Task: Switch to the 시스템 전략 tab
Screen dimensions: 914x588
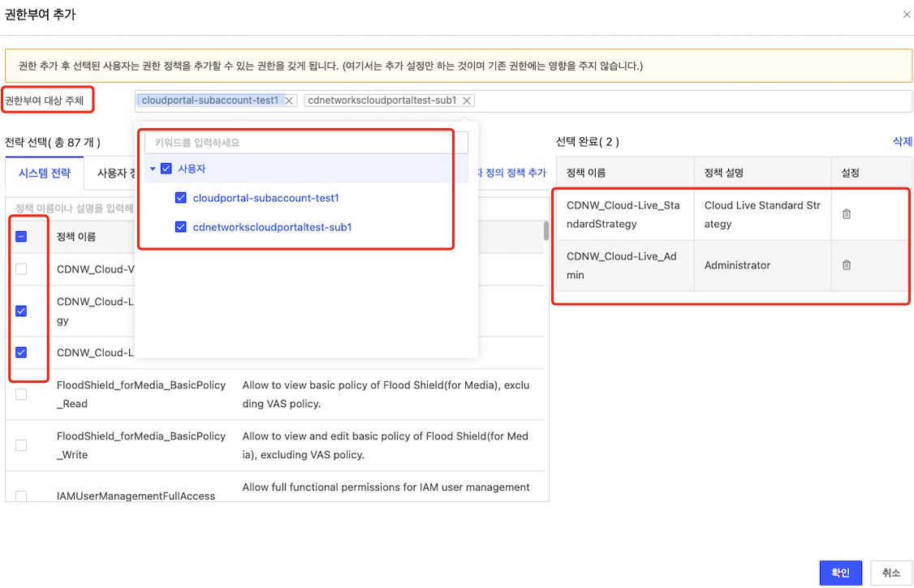Action: (45, 173)
